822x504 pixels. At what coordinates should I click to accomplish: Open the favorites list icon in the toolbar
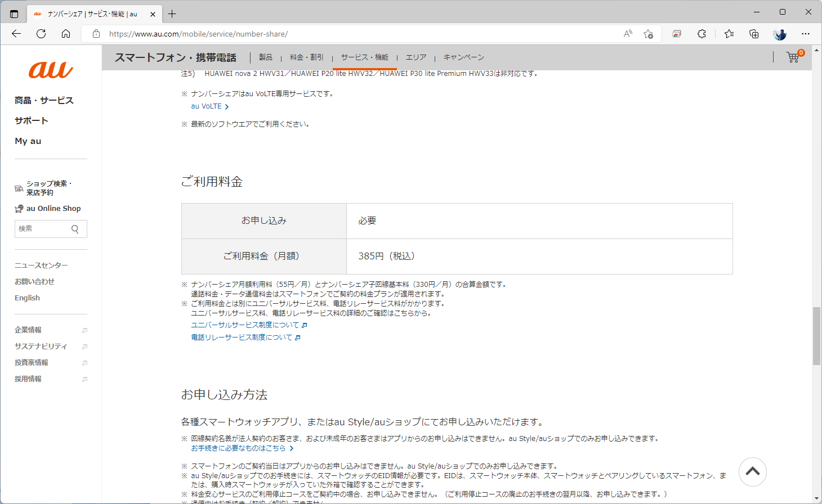[729, 34]
